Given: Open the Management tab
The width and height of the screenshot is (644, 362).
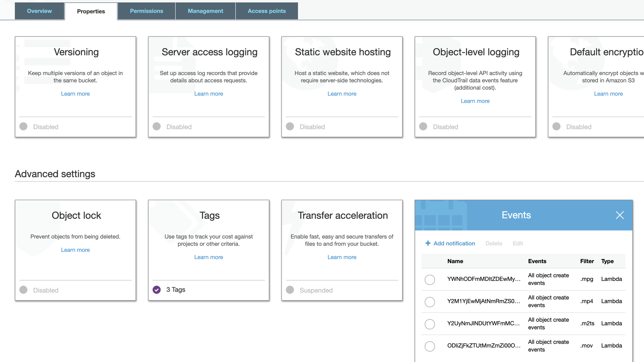Looking at the screenshot, I should tap(205, 11).
